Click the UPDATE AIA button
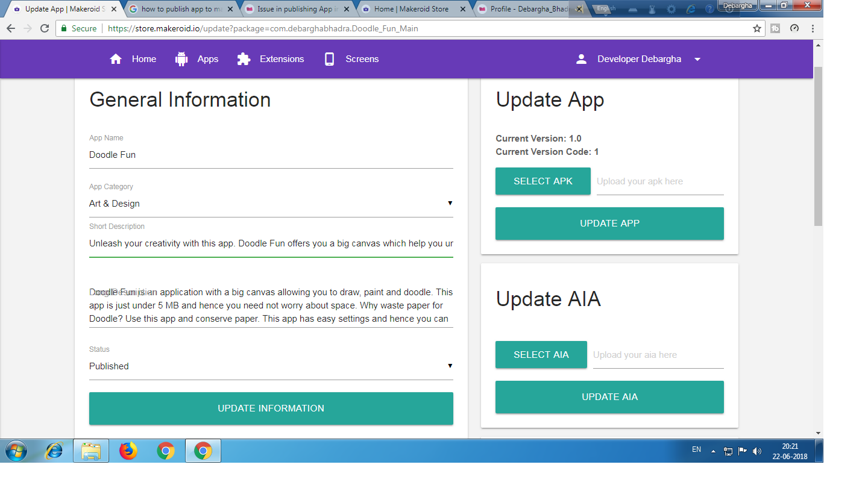Screen dimensions: 868x488 [x=609, y=397]
